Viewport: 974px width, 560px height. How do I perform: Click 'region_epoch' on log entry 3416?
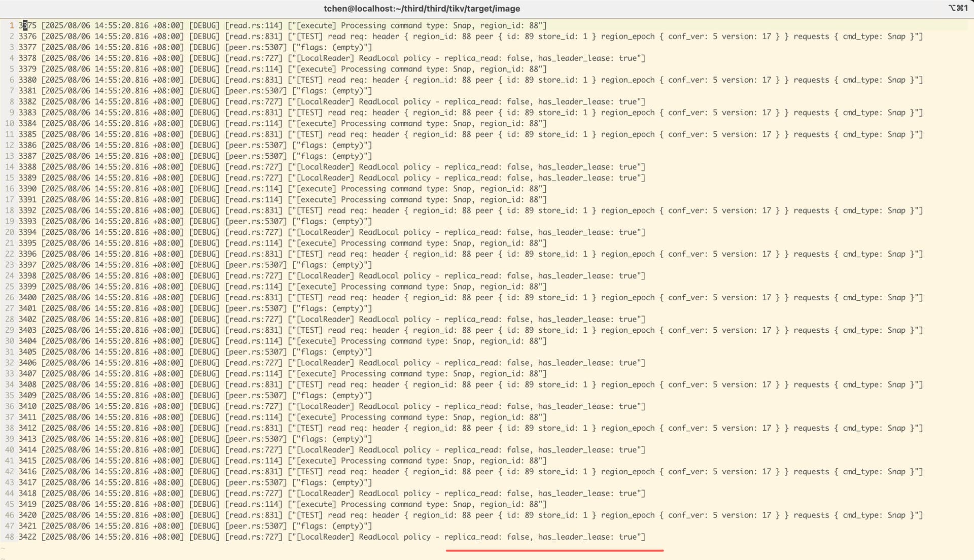point(628,472)
